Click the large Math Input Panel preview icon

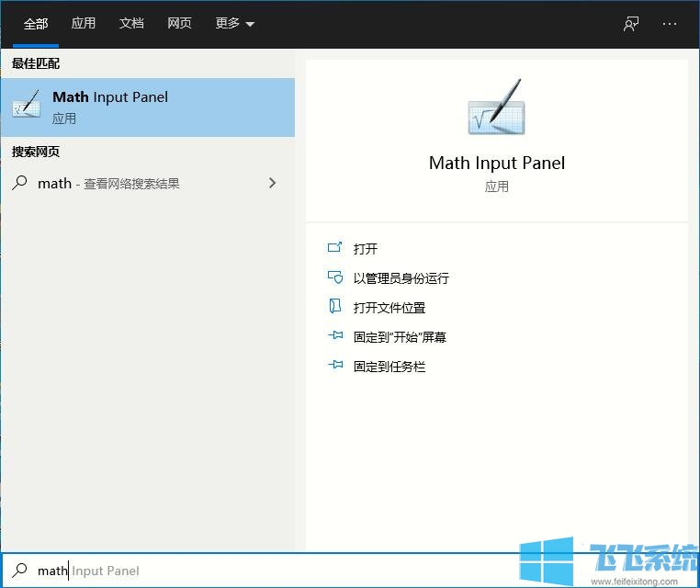click(x=496, y=107)
